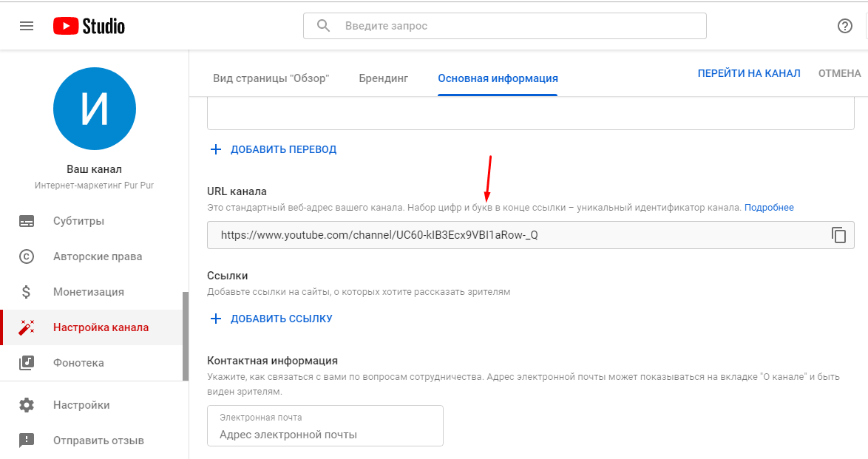Open the Субтитры section icon
The width and height of the screenshot is (868, 459).
click(27, 220)
